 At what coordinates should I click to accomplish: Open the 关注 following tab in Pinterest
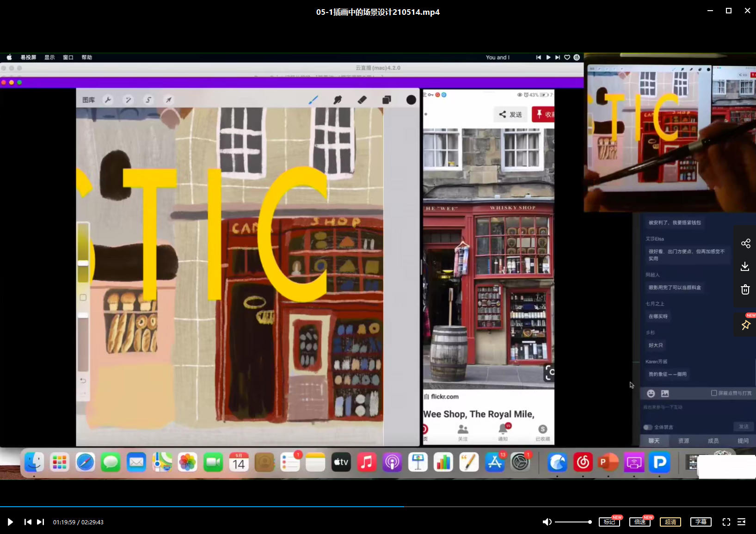point(463,433)
